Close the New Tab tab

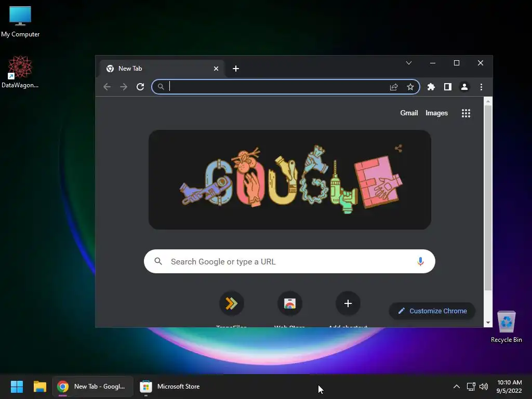click(216, 69)
